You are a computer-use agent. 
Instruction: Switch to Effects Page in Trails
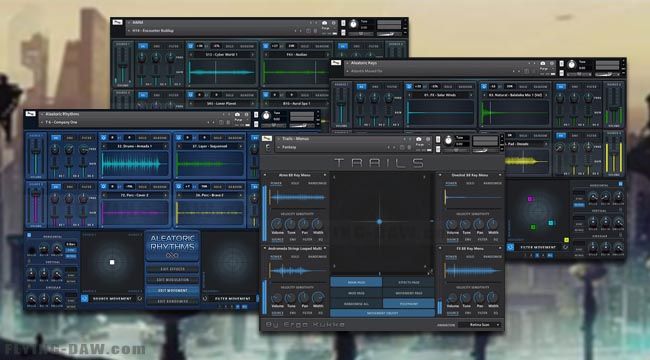click(x=409, y=282)
